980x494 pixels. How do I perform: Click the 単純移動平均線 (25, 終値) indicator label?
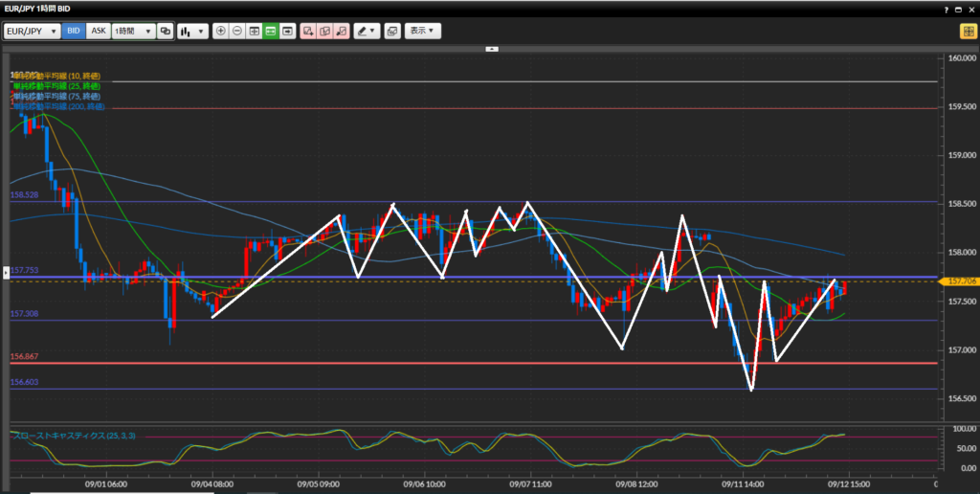coord(56,86)
